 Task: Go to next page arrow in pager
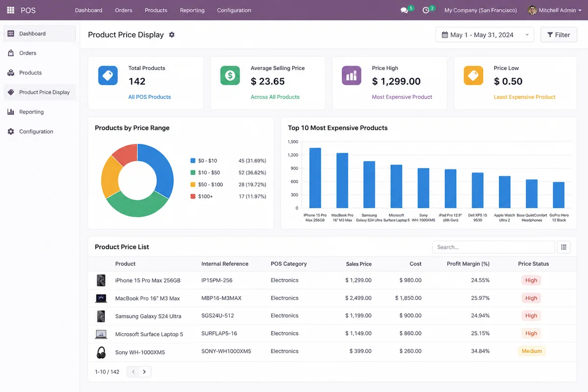pos(145,372)
